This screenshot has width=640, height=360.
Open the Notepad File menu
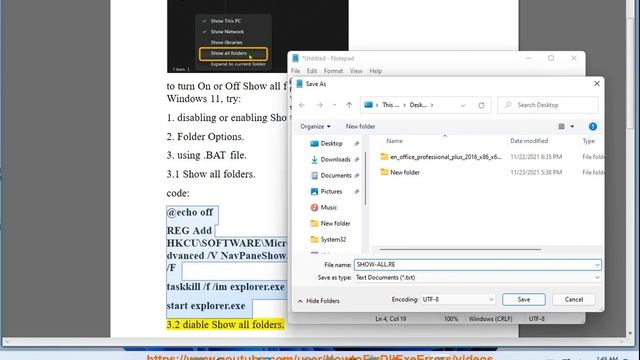pyautogui.click(x=296, y=71)
